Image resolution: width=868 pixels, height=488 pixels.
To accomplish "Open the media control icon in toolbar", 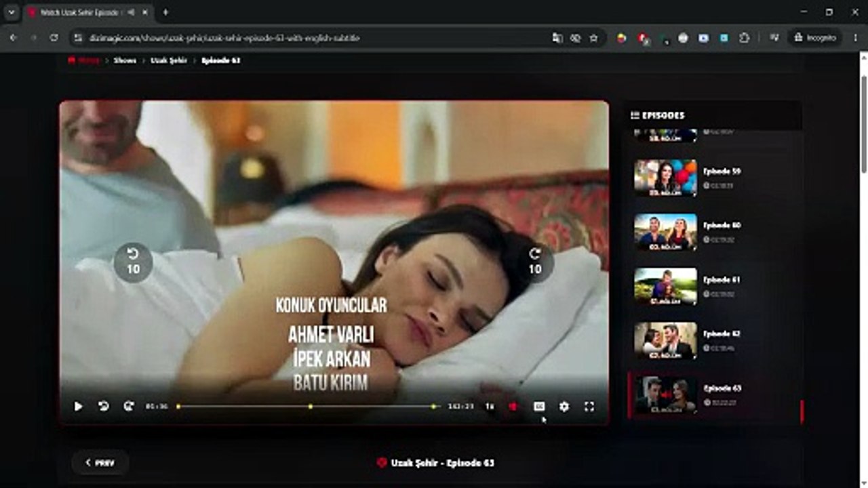I will (x=774, y=38).
